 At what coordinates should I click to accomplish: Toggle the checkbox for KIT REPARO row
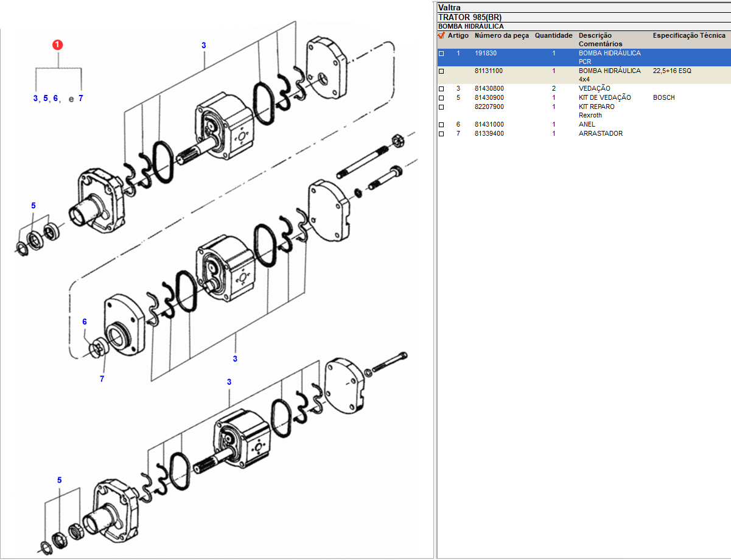pyautogui.click(x=441, y=107)
